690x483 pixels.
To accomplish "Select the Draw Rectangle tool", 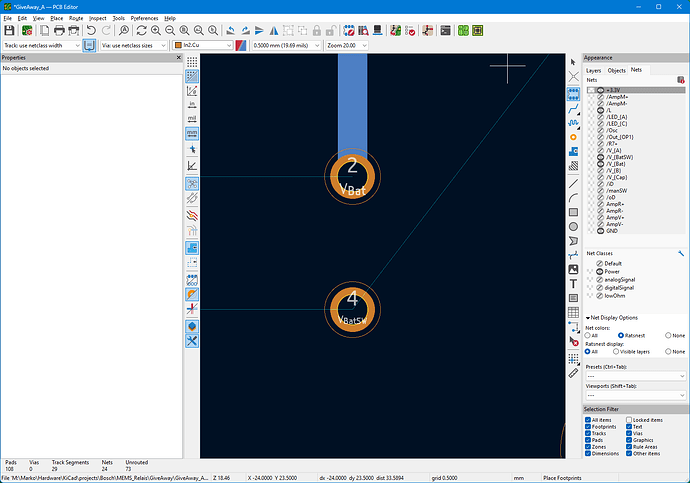I will coord(573,212).
